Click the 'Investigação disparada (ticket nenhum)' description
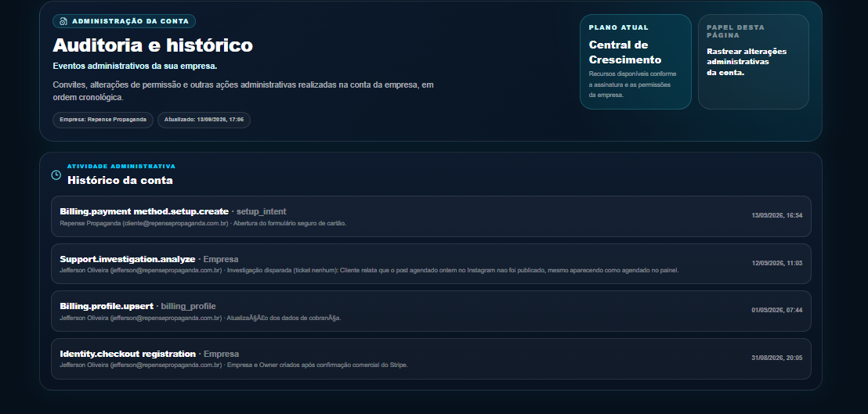 [453, 270]
